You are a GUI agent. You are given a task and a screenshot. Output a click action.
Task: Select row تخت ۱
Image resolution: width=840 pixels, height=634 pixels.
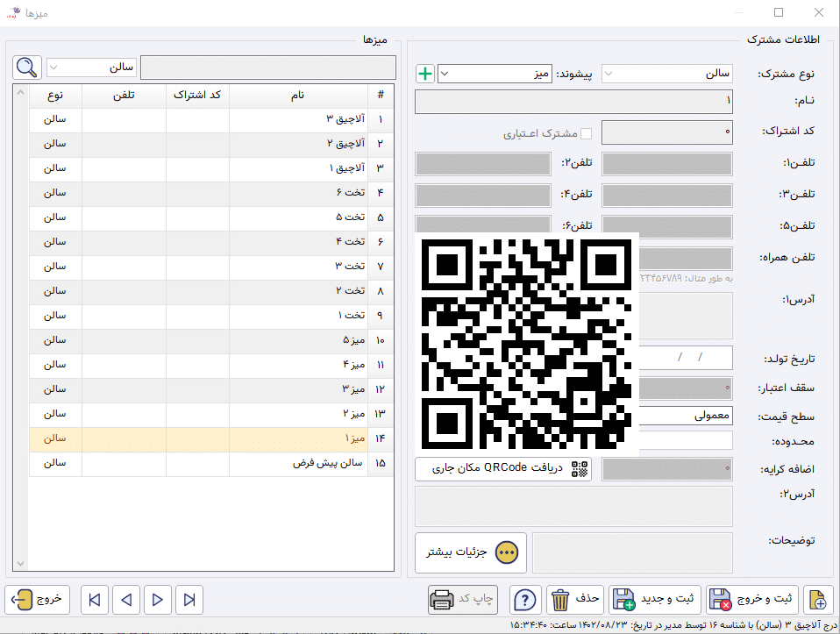(x=211, y=317)
